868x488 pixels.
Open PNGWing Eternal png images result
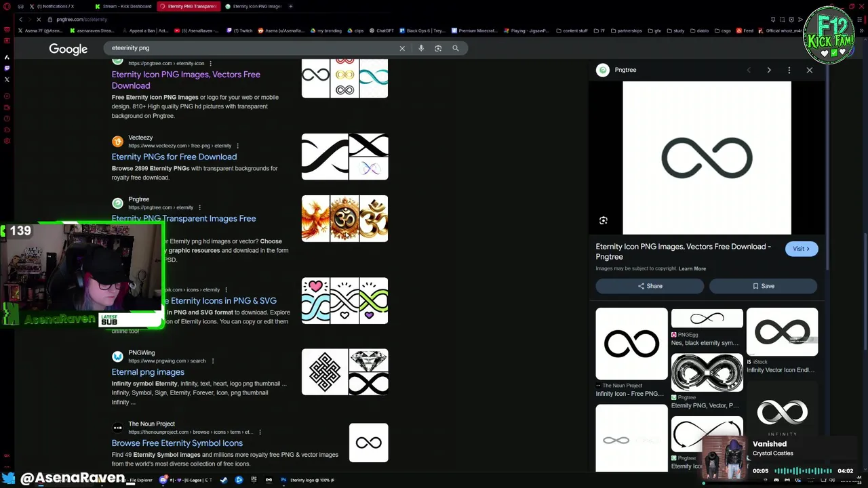[148, 372]
